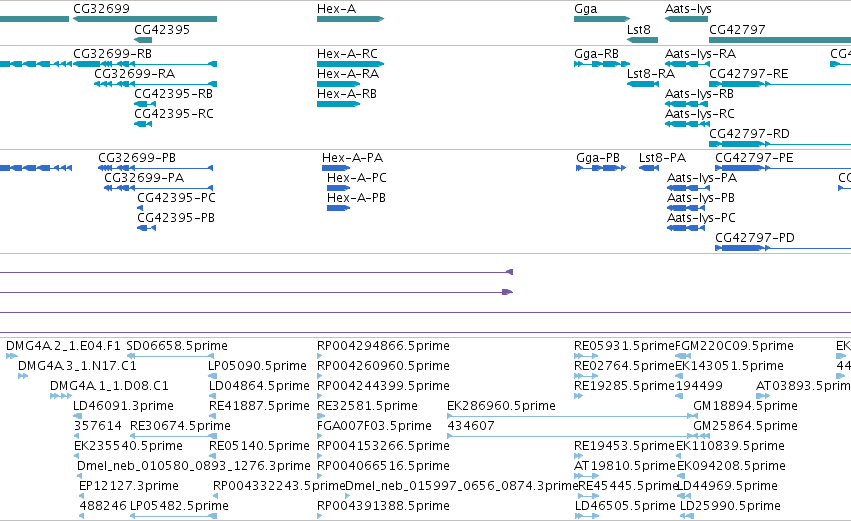Click the Lst8 gene label

click(638, 30)
